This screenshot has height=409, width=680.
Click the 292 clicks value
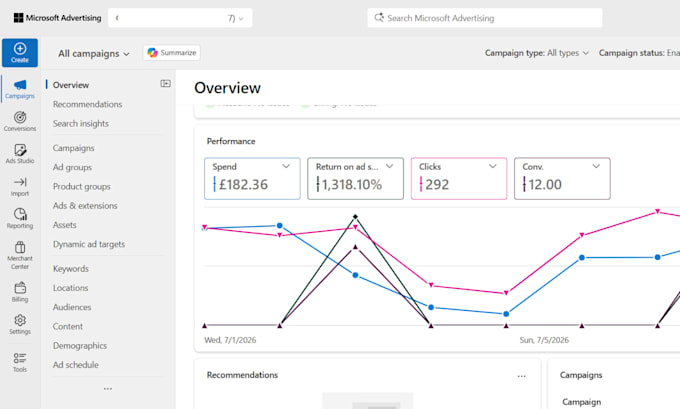tap(437, 185)
